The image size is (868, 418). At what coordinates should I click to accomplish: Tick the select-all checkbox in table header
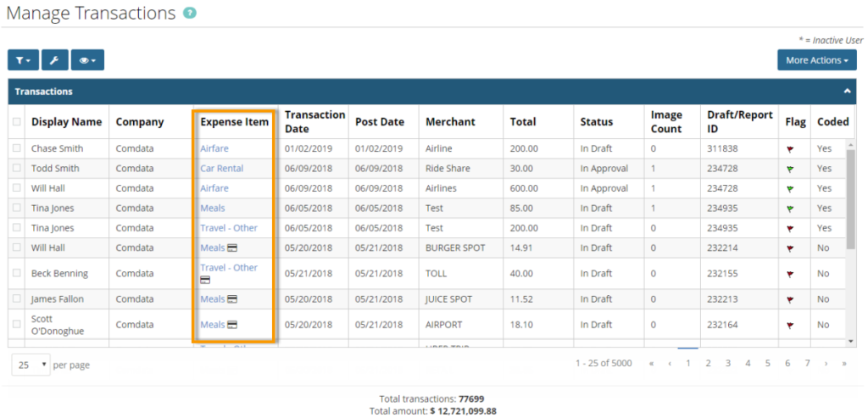point(17,122)
